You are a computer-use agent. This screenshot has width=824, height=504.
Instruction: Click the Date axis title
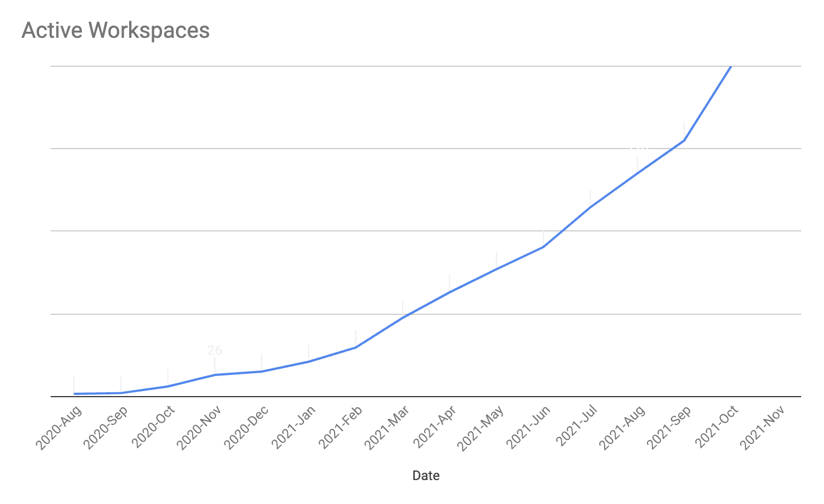(426, 476)
